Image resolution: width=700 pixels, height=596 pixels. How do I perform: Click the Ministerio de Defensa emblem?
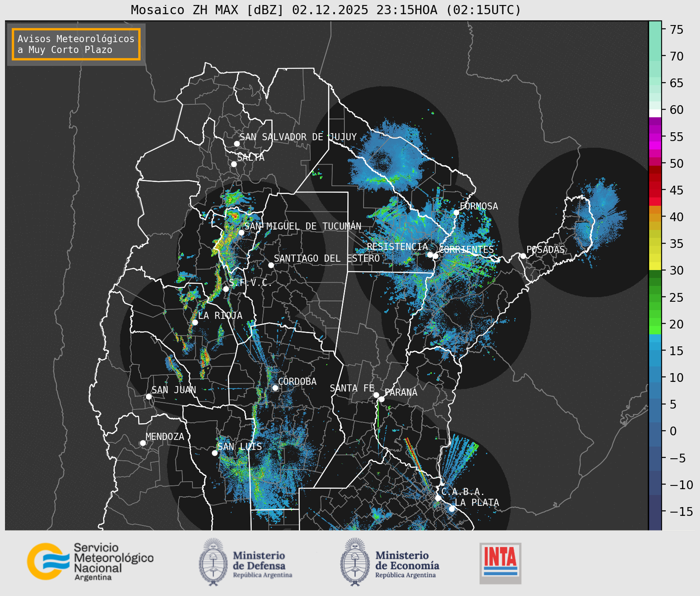(x=214, y=562)
